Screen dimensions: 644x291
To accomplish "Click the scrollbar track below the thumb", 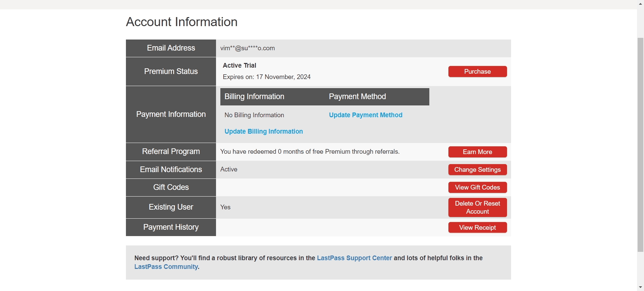I will point(640,268).
